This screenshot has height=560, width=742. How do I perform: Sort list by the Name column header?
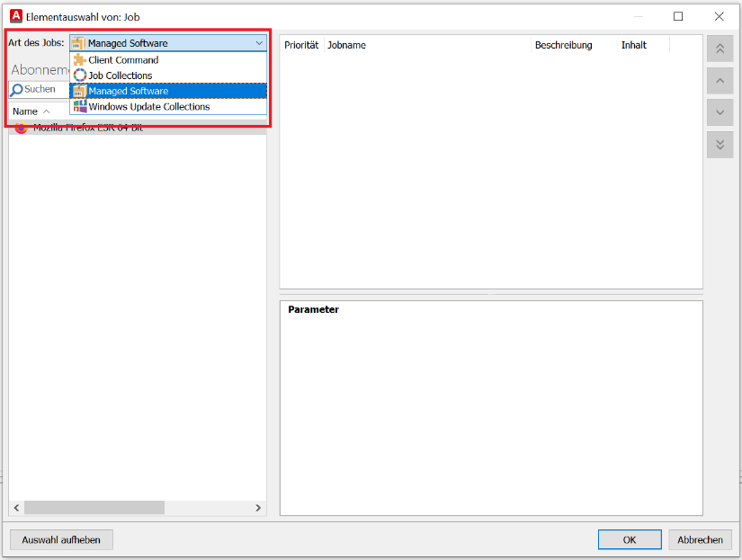click(x=25, y=111)
